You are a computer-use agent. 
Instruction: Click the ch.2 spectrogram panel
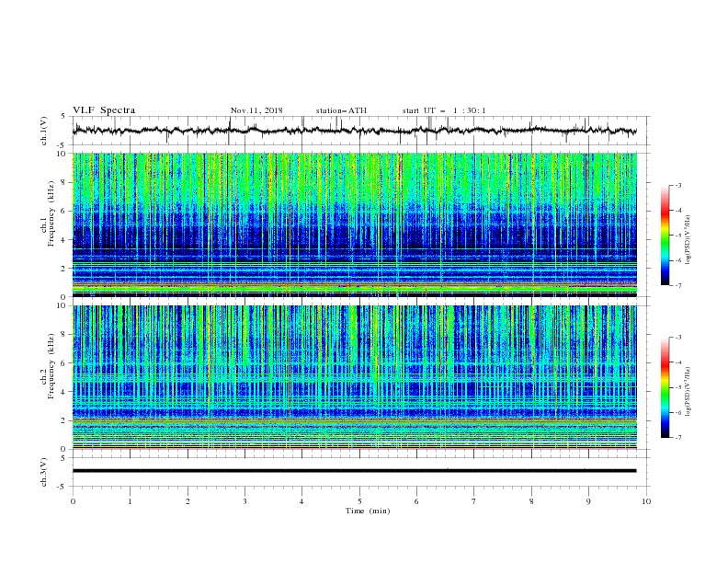[x=354, y=377]
